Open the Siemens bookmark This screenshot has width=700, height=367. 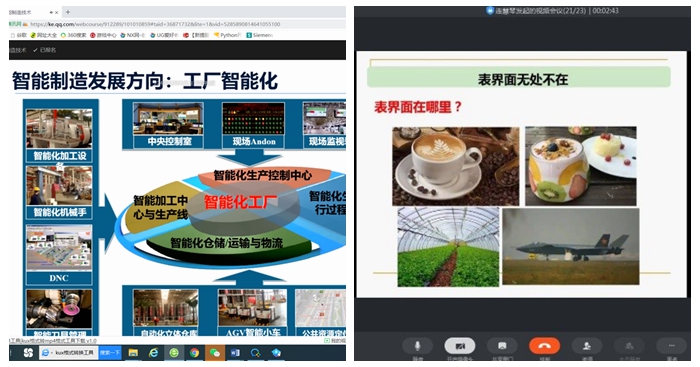[x=259, y=35]
